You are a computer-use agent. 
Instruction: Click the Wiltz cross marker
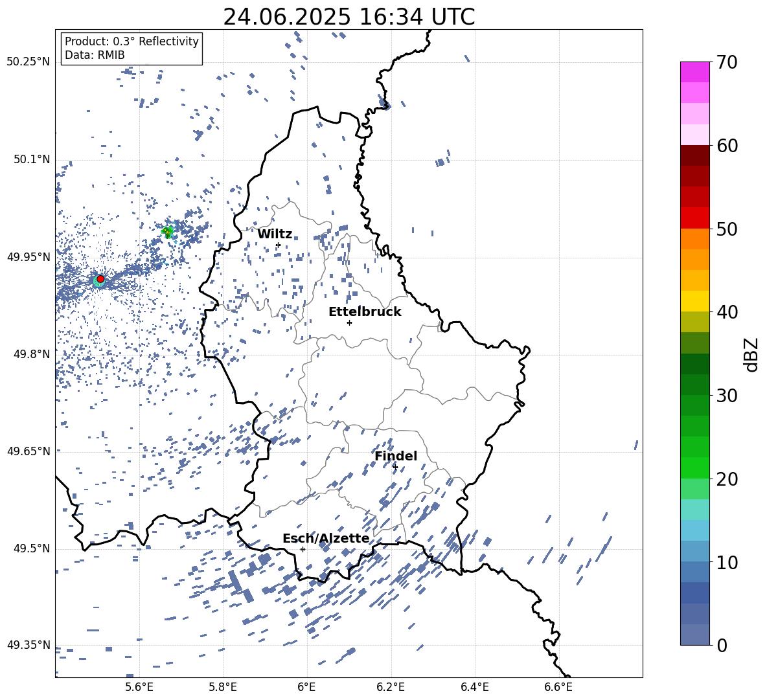coord(279,245)
